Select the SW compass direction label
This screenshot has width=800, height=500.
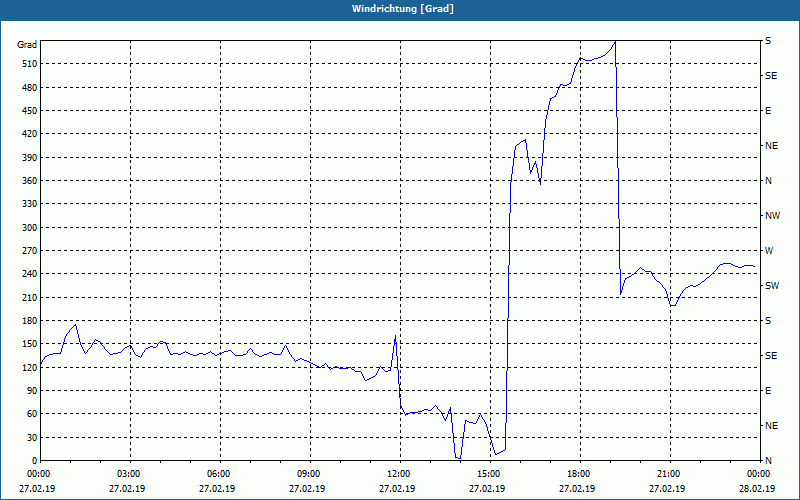pos(772,286)
